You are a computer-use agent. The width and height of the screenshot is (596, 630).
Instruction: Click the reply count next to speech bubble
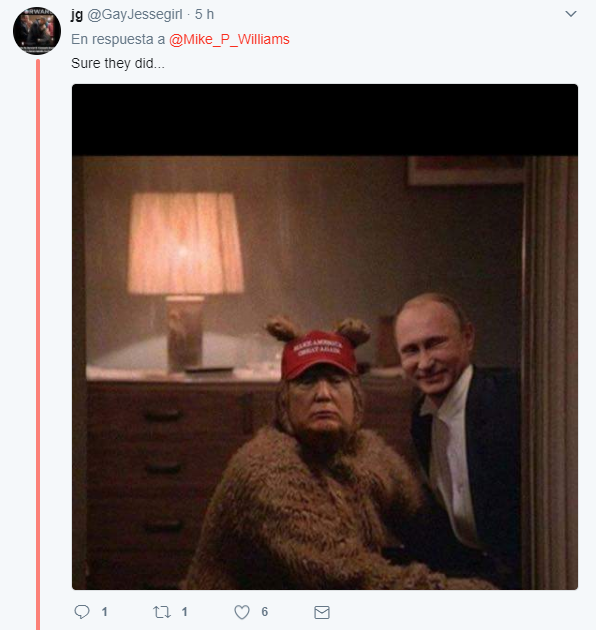click(104, 612)
